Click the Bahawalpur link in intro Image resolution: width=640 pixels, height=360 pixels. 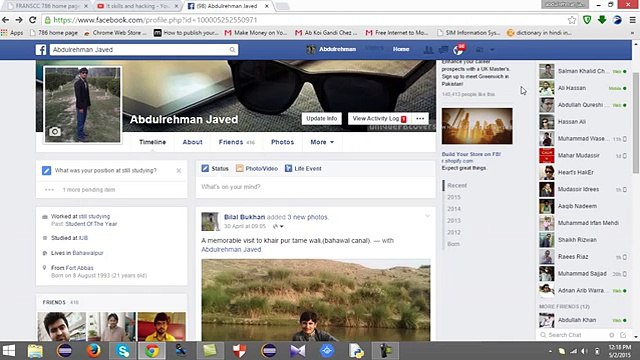coord(88,253)
